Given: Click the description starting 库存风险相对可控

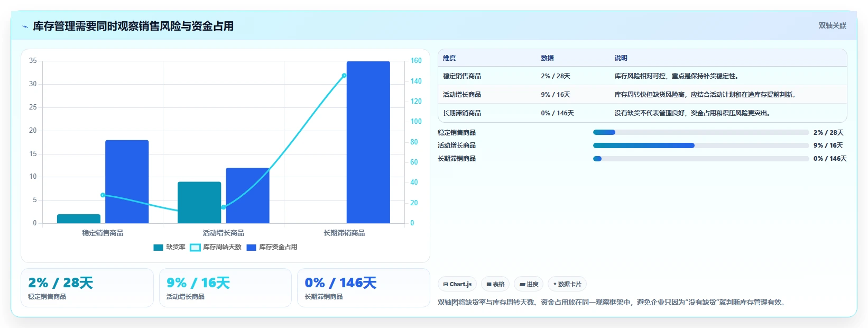Looking at the screenshot, I should coord(676,76).
